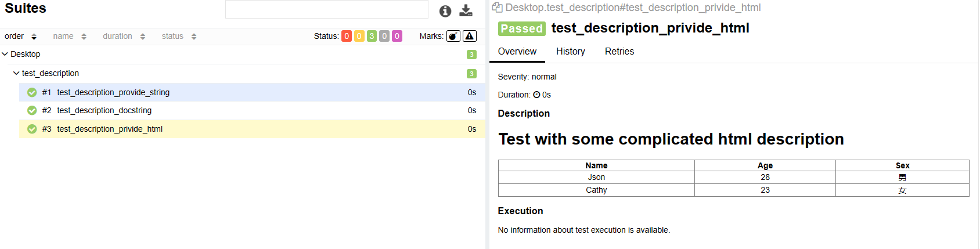Click the Desktop.test_description path link
The height and width of the screenshot is (249, 980).
click(633, 8)
